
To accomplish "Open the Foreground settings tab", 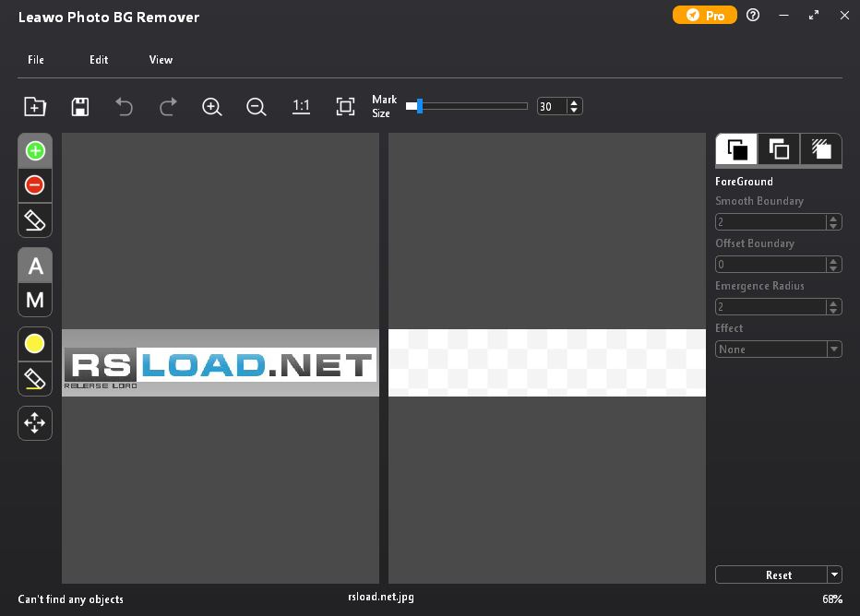I will [736, 149].
